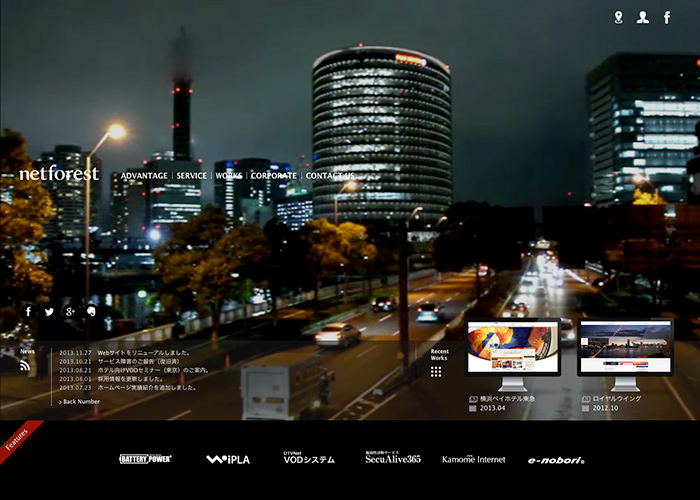The width and height of the screenshot is (700, 500).
Task: Click the News RSS feed icon
Action: [25, 366]
